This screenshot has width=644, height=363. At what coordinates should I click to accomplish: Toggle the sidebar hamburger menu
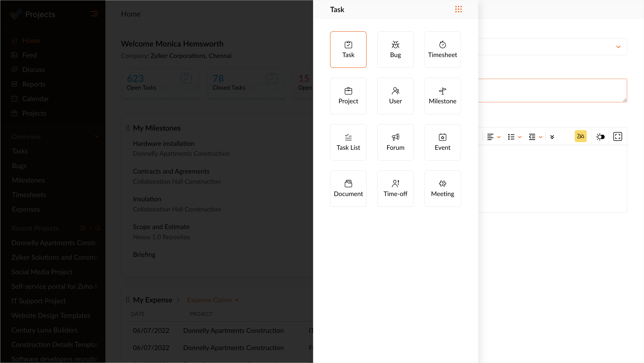click(x=94, y=14)
